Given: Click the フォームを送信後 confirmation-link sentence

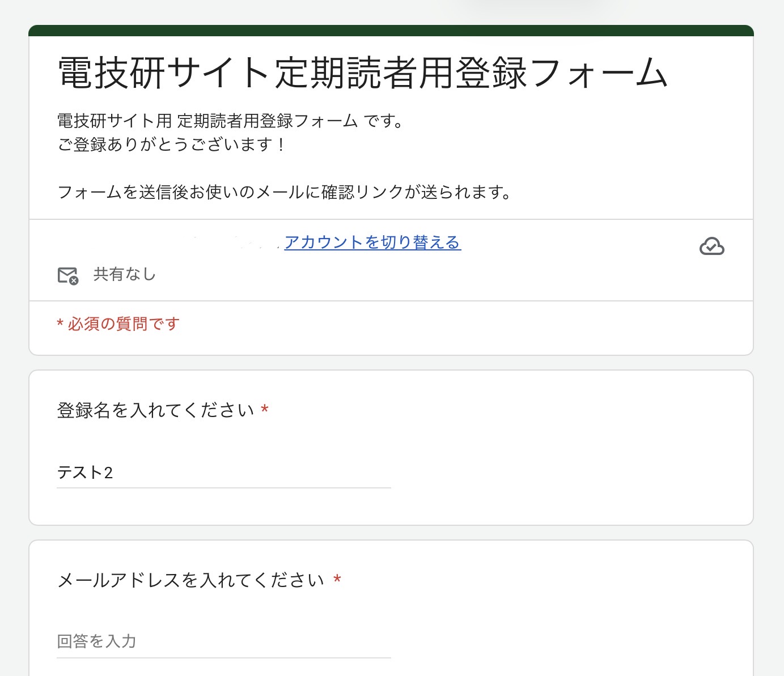Looking at the screenshot, I should click(x=285, y=193).
